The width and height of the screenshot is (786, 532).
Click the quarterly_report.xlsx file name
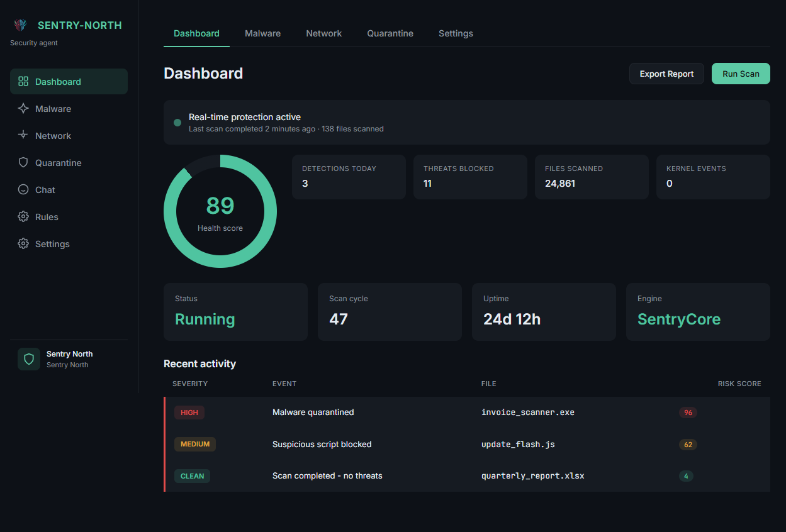(x=533, y=476)
